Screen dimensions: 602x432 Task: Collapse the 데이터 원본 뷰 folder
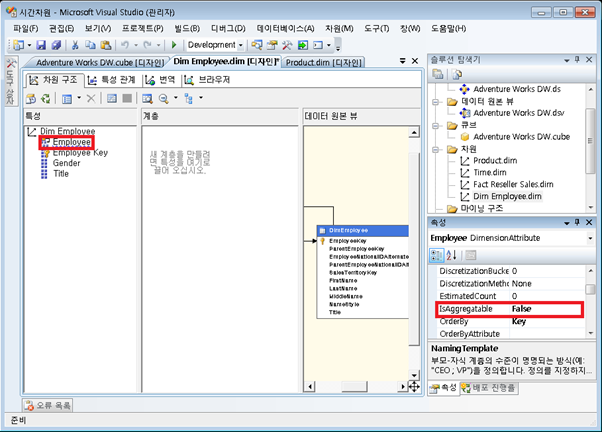pyautogui.click(x=435, y=102)
